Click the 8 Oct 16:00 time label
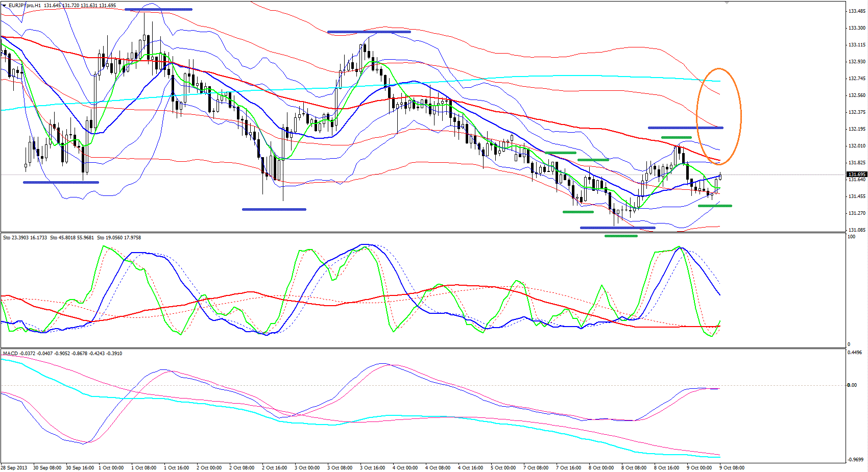The width and height of the screenshot is (868, 472). coord(666,468)
